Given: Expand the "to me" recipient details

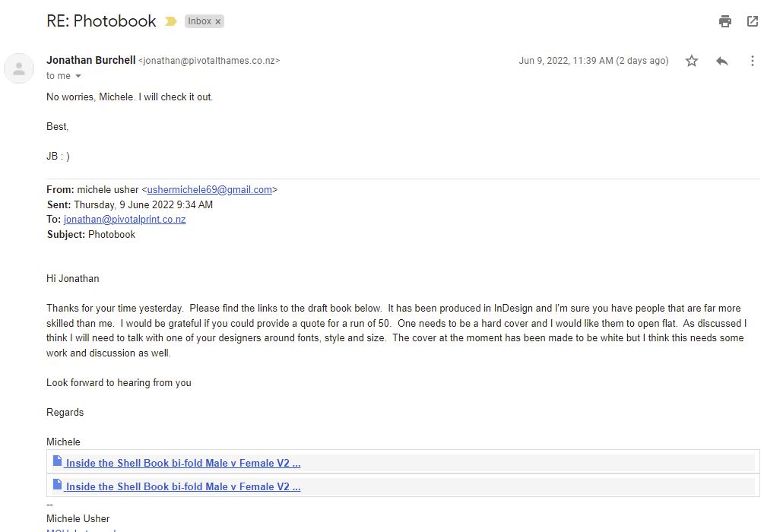Looking at the screenshot, I should pos(78,76).
